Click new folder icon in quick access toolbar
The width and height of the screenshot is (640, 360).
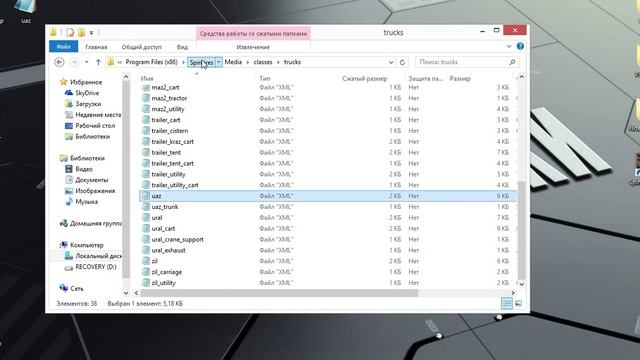click(x=81, y=32)
